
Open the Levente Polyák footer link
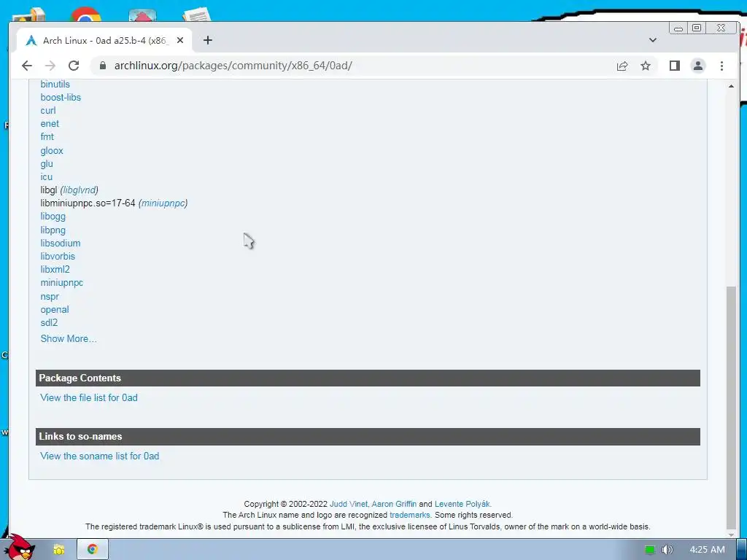[462, 504]
